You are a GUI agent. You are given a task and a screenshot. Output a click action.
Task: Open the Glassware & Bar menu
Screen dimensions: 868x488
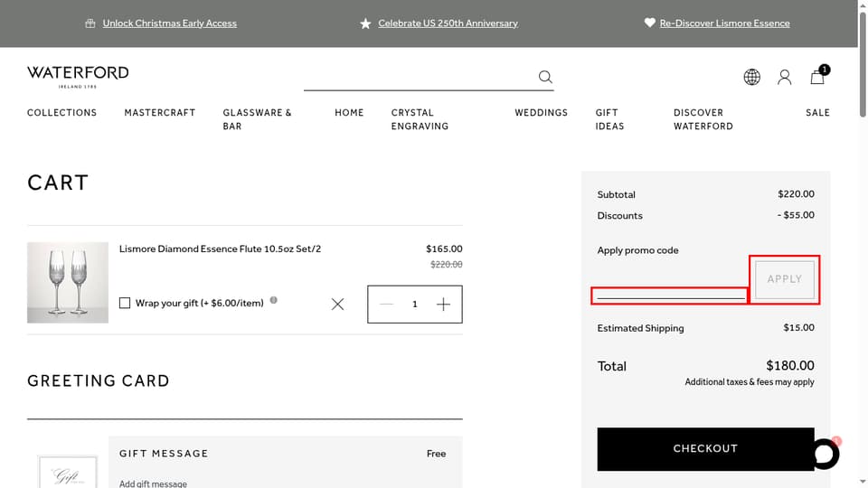(x=258, y=119)
